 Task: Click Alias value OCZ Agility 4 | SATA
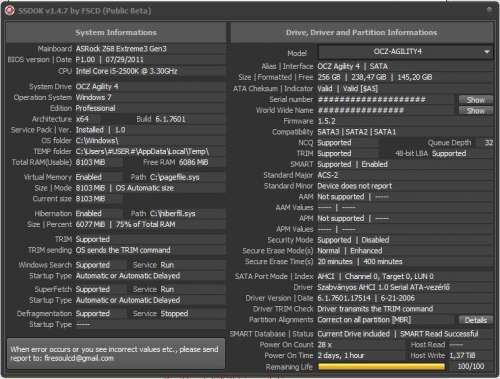(x=352, y=66)
